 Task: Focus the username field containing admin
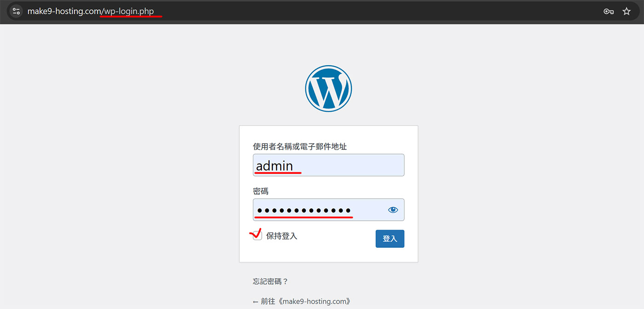(328, 165)
